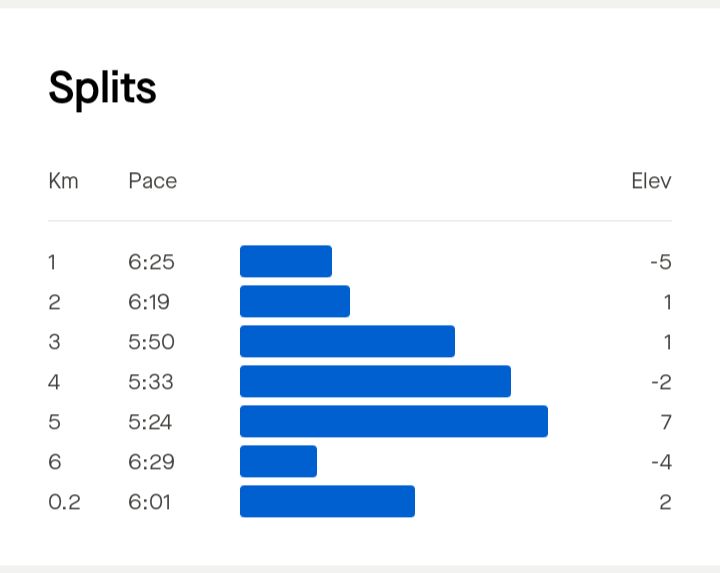Click the 6:29 pace value

tap(151, 462)
